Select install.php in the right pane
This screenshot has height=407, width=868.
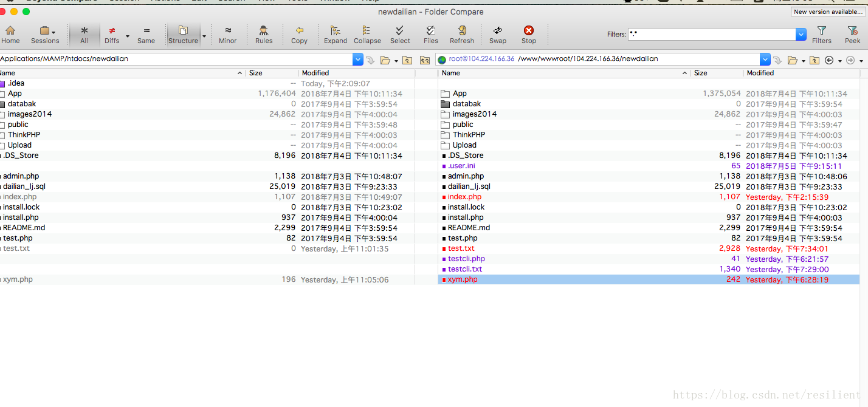(x=466, y=217)
